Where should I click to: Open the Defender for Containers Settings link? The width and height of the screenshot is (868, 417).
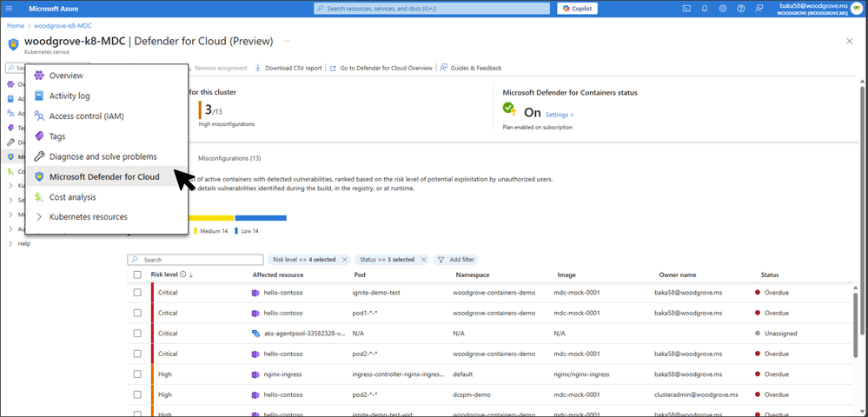(560, 115)
